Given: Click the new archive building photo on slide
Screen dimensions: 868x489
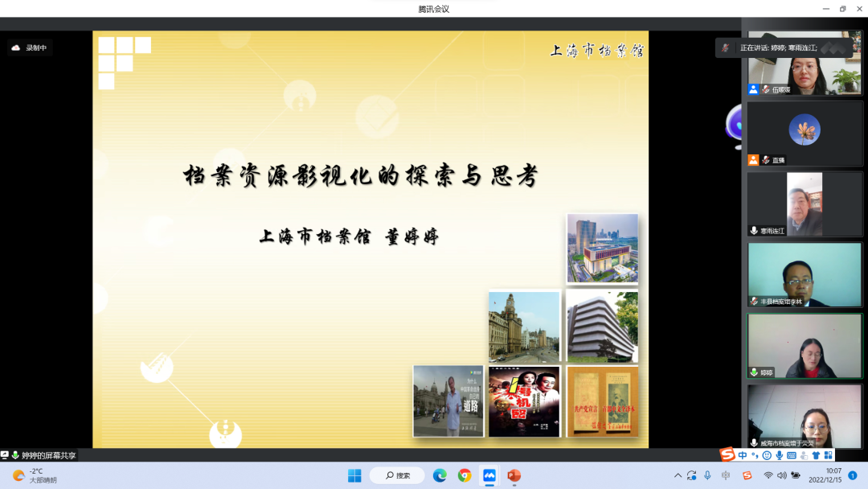Looking at the screenshot, I should pos(602,248).
